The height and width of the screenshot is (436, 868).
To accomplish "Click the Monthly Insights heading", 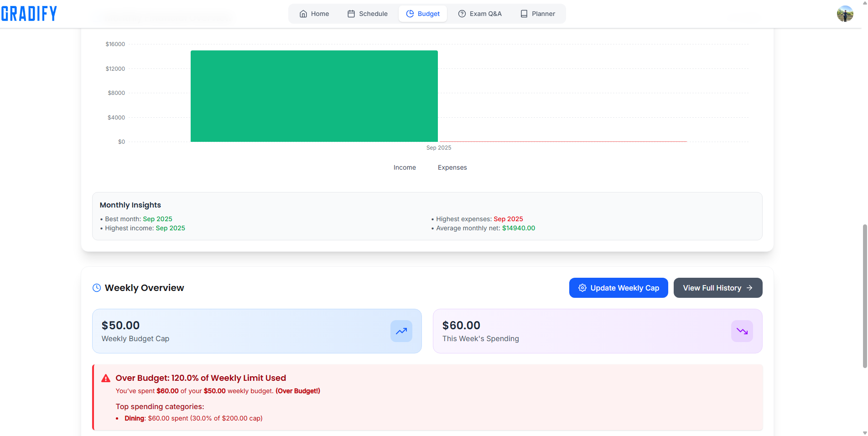I will (130, 205).
